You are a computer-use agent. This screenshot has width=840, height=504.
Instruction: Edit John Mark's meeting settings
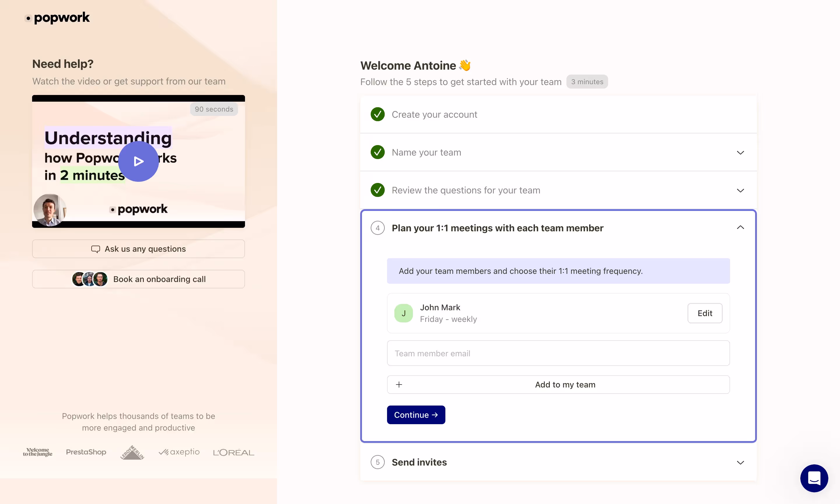704,313
